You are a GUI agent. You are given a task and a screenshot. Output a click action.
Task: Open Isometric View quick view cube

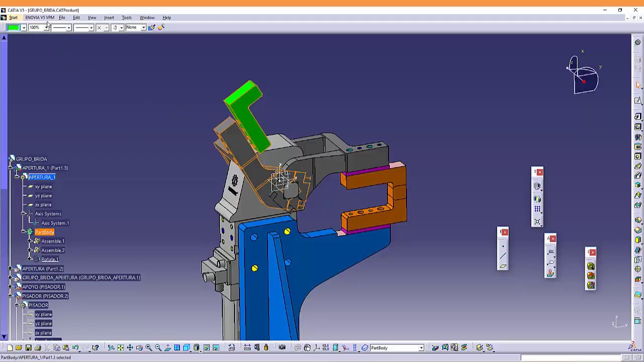point(186,347)
